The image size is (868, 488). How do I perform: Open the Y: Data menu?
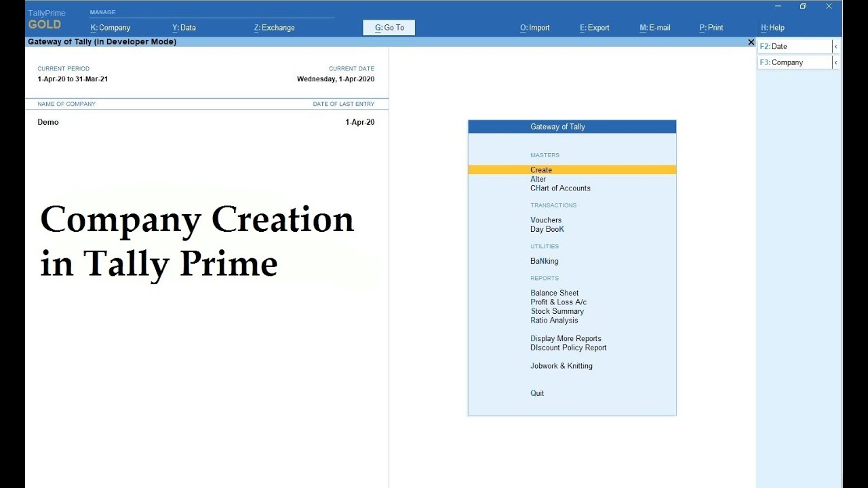(184, 28)
